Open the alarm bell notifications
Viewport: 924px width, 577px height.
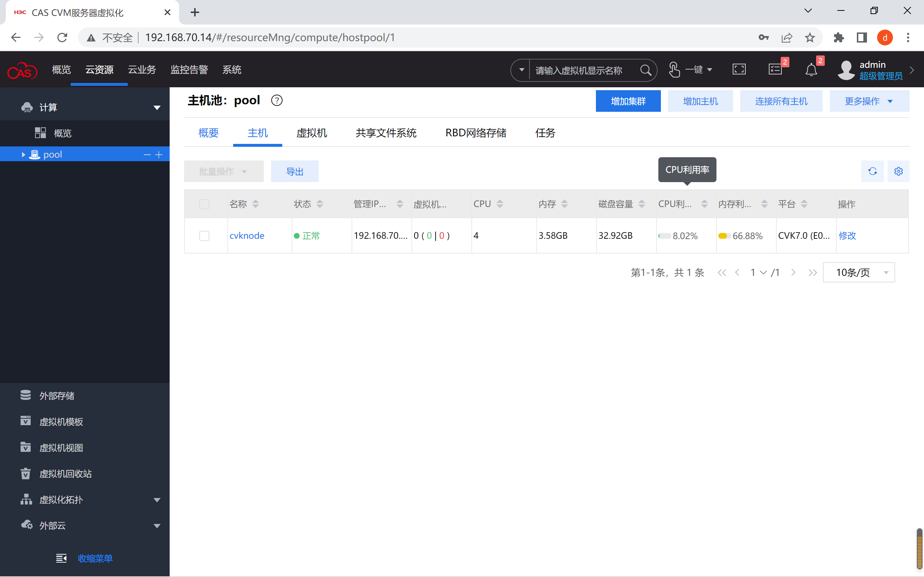[x=811, y=70]
